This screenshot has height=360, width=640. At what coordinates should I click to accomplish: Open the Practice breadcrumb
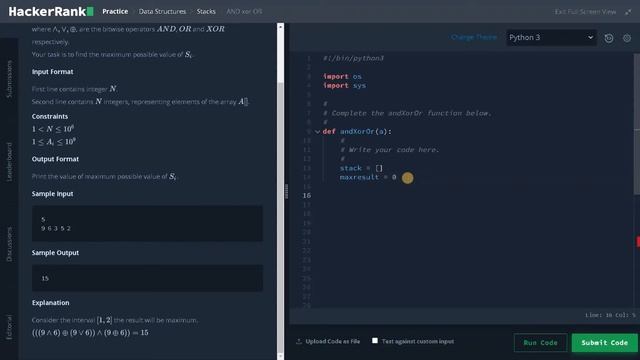pyautogui.click(x=115, y=11)
